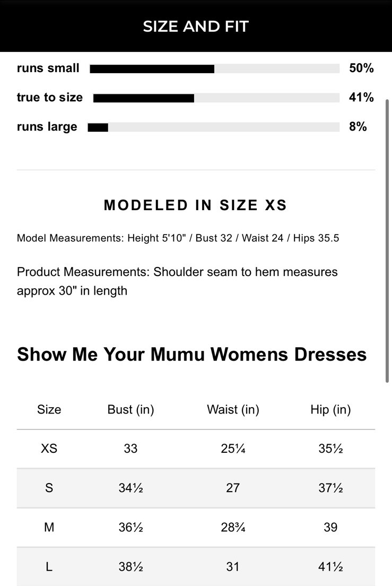Click the Show Me Your Mumu Womens Dresses title

(x=191, y=354)
